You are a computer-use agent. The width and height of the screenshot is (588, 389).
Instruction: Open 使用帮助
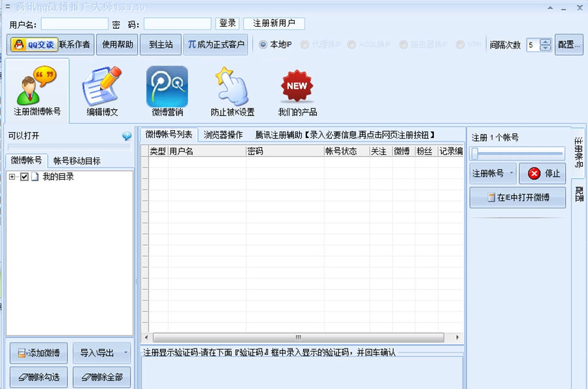click(x=118, y=44)
